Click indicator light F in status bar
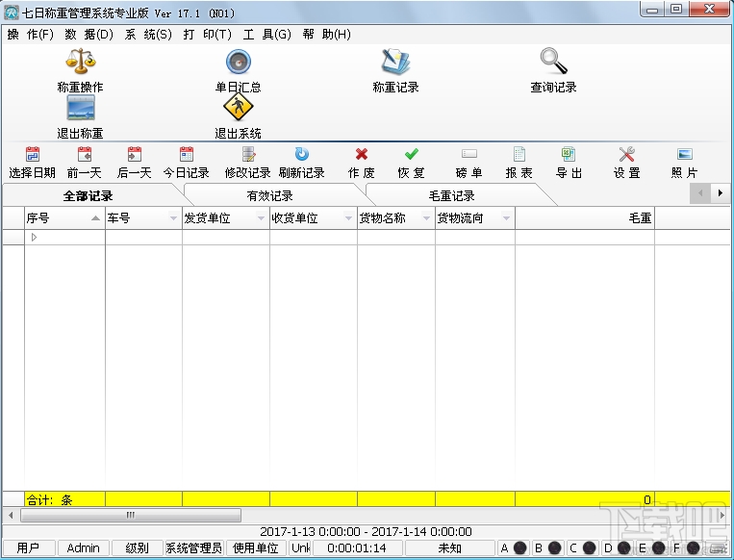734x560 pixels. tap(694, 547)
